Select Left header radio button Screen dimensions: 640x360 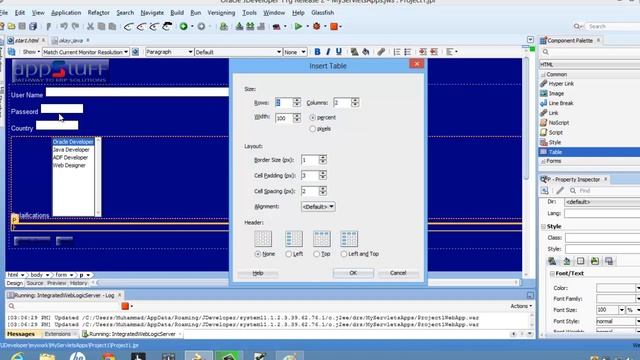click(x=289, y=254)
